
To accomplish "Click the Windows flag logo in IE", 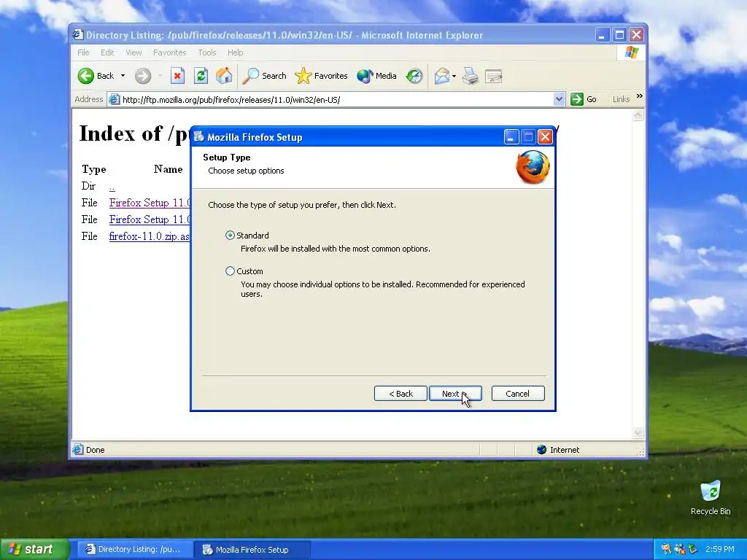I will tap(632, 52).
